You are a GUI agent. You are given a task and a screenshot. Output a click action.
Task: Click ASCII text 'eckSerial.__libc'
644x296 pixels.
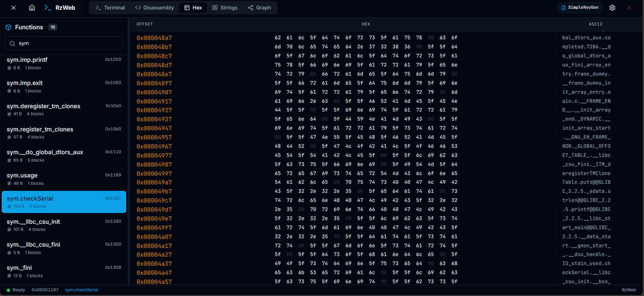click(586, 272)
